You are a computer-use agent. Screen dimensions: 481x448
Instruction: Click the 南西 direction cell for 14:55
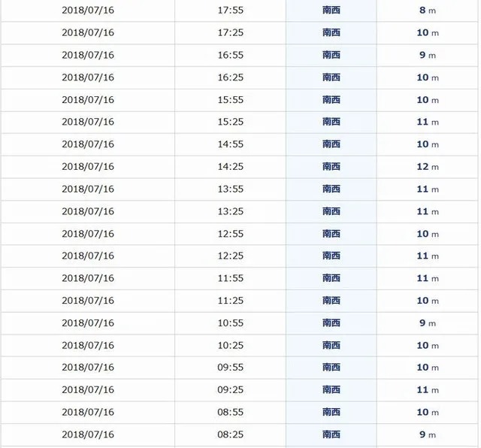coord(331,144)
